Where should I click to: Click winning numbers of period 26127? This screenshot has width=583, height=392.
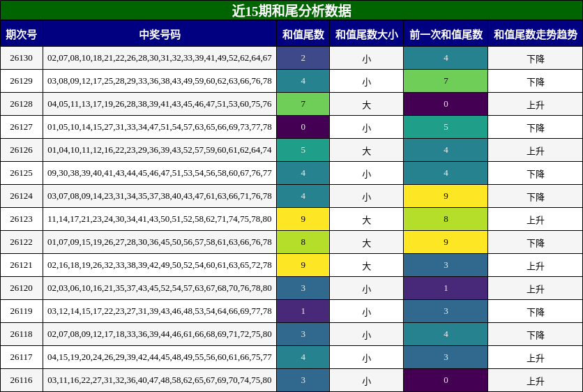160,127
